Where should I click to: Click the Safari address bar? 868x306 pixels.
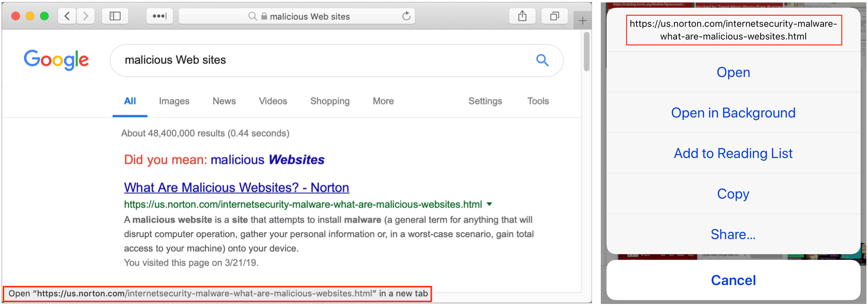tap(297, 16)
